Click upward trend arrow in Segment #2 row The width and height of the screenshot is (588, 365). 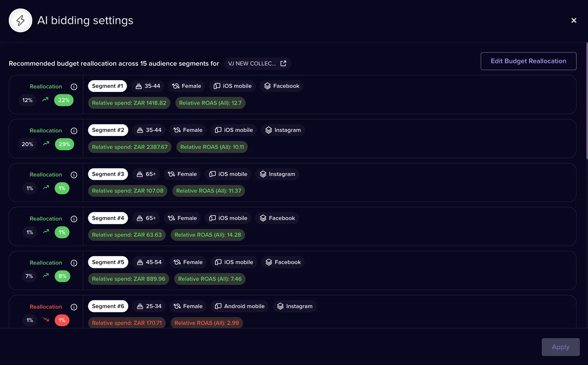(x=46, y=143)
